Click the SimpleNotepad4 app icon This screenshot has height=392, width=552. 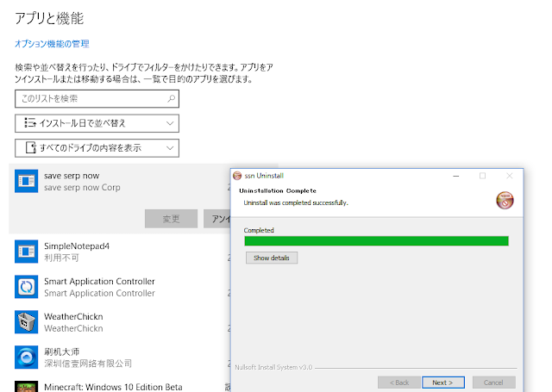pos(27,252)
